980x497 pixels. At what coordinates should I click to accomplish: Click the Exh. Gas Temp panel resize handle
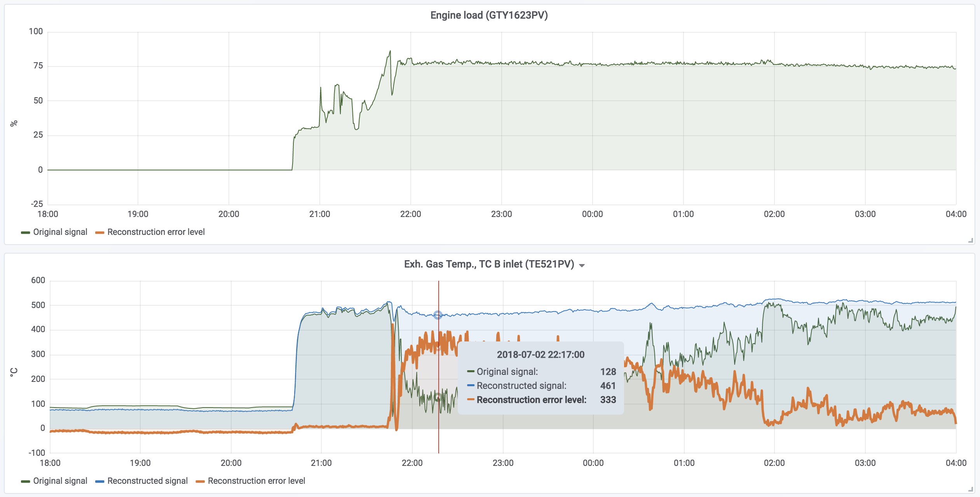(970, 490)
